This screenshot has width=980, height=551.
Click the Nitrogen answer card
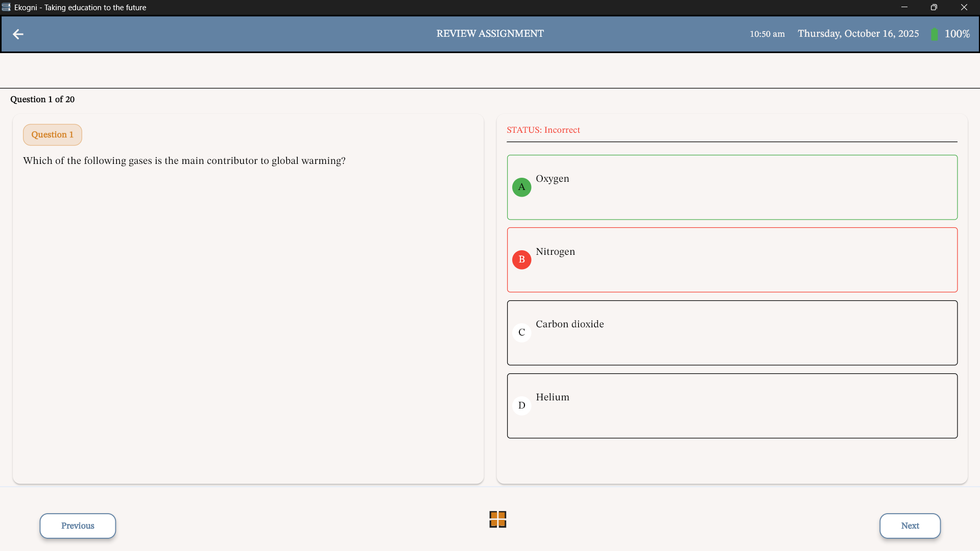pyautogui.click(x=732, y=260)
